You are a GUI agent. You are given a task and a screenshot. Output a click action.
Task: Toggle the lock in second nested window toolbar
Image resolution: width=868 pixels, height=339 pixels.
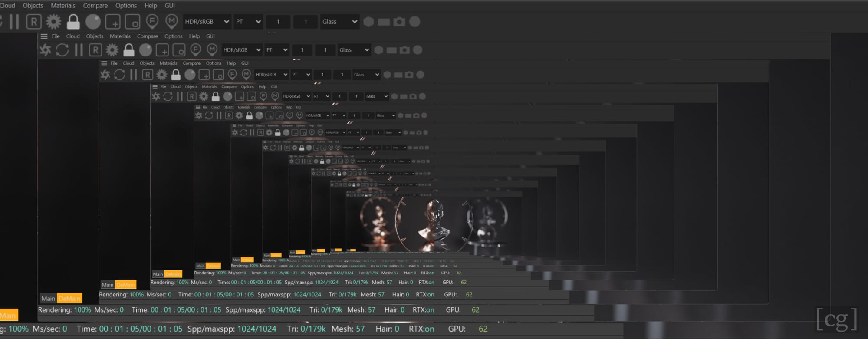pyautogui.click(x=129, y=50)
